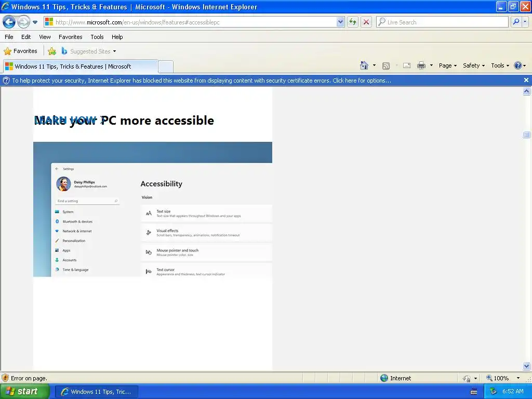Viewport: 532px width, 399px height.
Task: Expand the Home button dropdown arrow
Action: (x=374, y=65)
